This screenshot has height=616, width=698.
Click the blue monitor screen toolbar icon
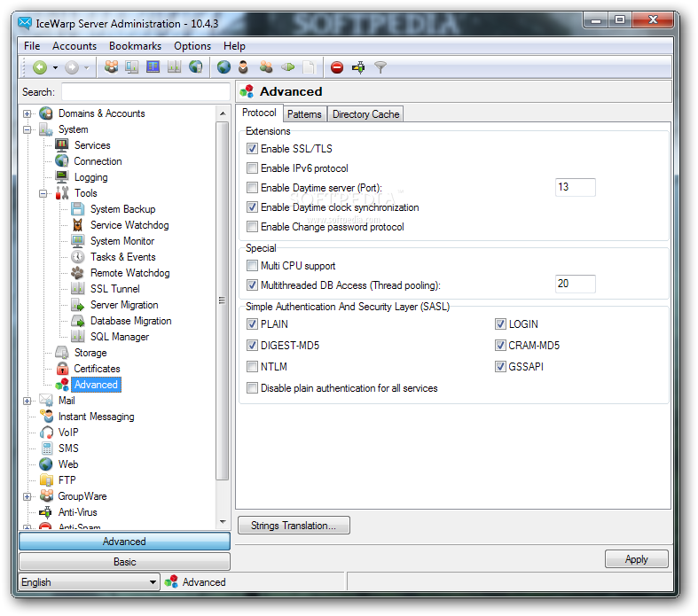click(x=153, y=67)
